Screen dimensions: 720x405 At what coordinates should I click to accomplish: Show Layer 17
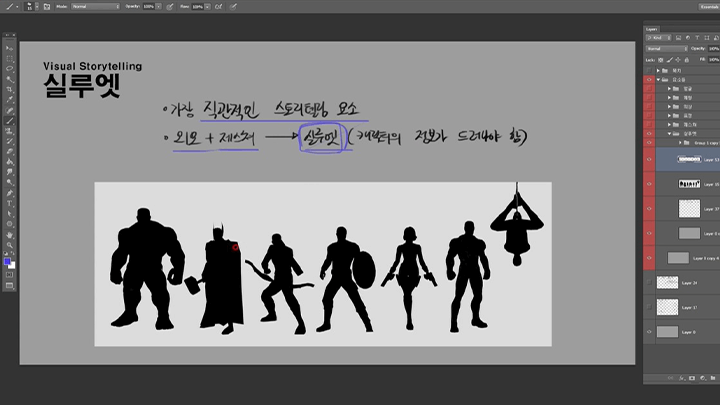coord(649,307)
